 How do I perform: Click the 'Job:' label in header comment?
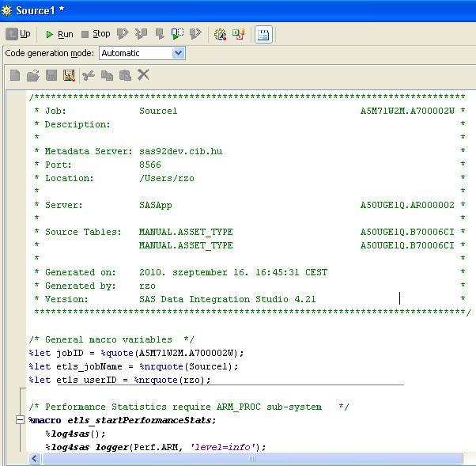pos(55,111)
